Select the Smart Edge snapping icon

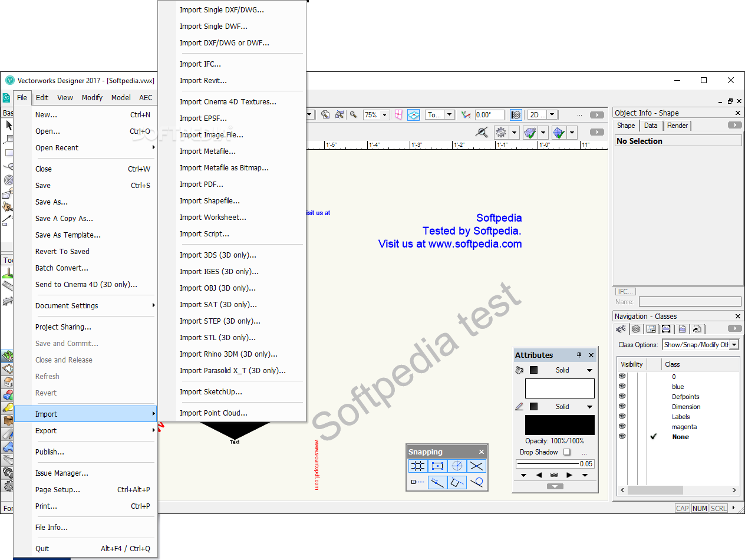(457, 482)
